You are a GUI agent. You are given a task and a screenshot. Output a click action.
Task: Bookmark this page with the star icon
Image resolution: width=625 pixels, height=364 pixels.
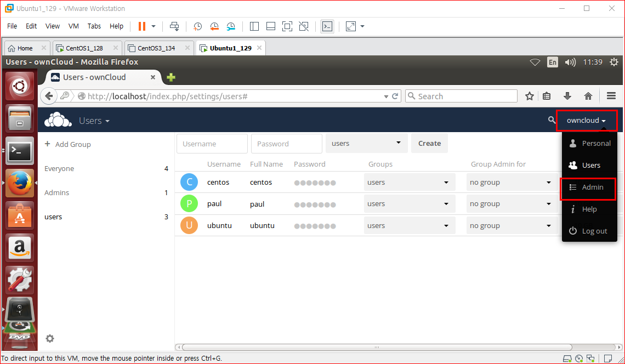(530, 96)
